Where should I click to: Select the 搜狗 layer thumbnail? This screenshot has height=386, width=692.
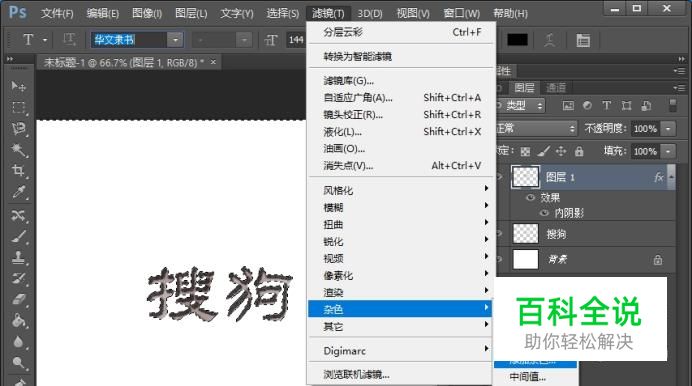tap(525, 234)
